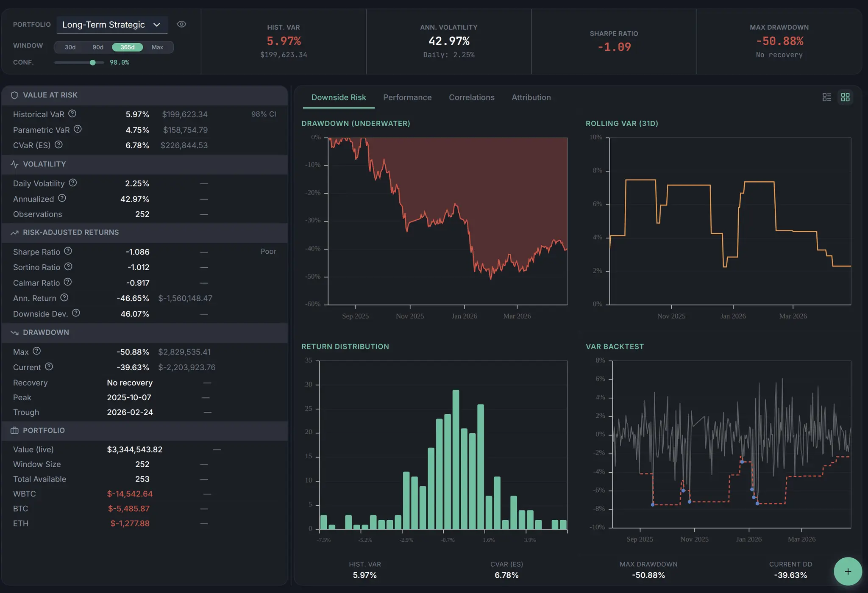Screen dimensions: 868x593
Task: Select the 90d window option
Action: pyautogui.click(x=98, y=47)
